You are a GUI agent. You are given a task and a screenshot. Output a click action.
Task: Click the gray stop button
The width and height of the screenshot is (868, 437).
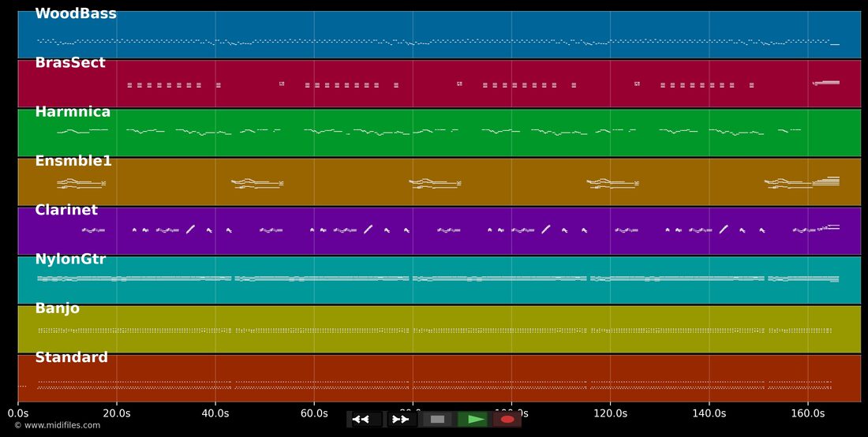tap(437, 420)
